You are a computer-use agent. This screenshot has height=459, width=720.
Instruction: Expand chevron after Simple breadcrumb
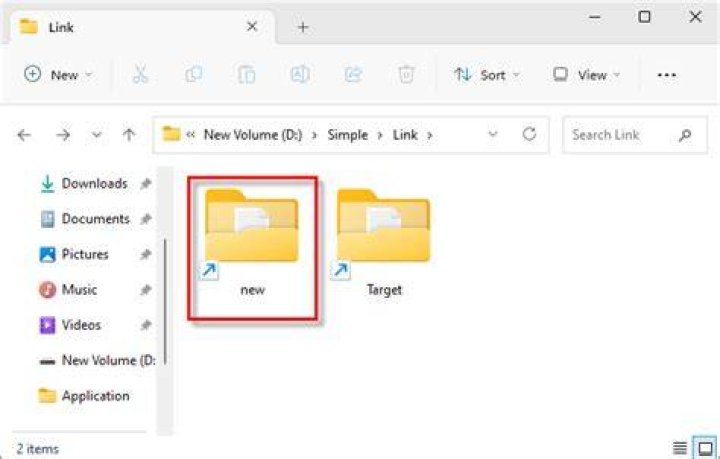point(380,135)
